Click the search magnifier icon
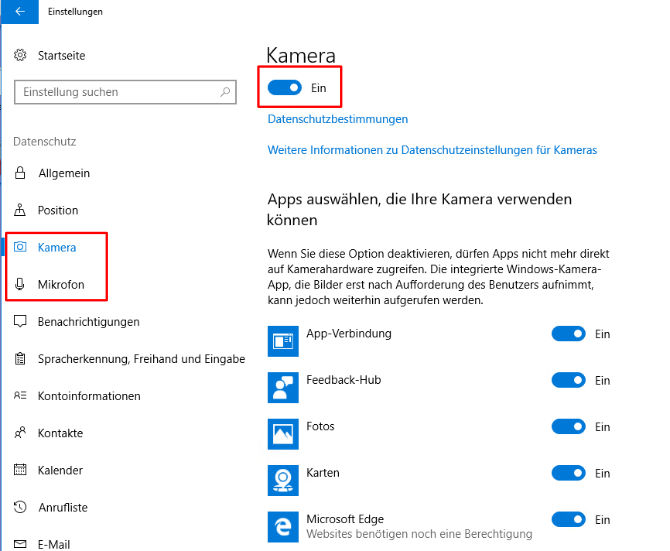This screenshot has height=551, width=670. tap(226, 92)
